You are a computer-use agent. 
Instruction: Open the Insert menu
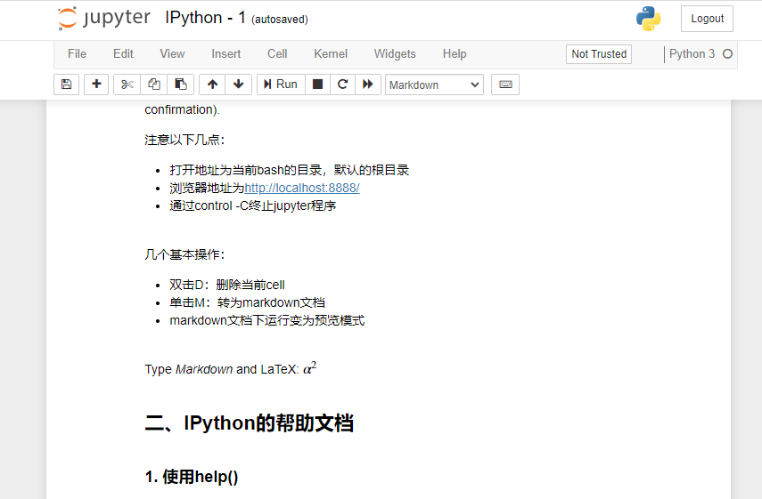pyautogui.click(x=226, y=54)
